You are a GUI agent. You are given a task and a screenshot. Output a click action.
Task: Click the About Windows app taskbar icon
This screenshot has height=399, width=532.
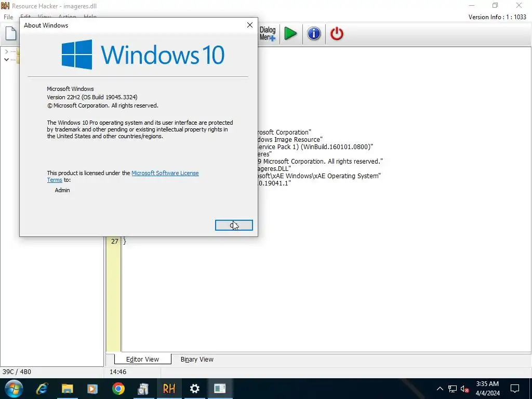220,389
